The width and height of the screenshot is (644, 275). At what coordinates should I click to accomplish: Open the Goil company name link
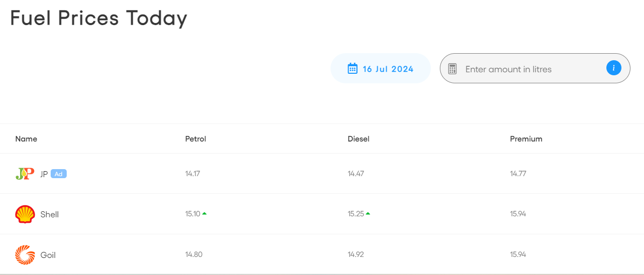[48, 255]
